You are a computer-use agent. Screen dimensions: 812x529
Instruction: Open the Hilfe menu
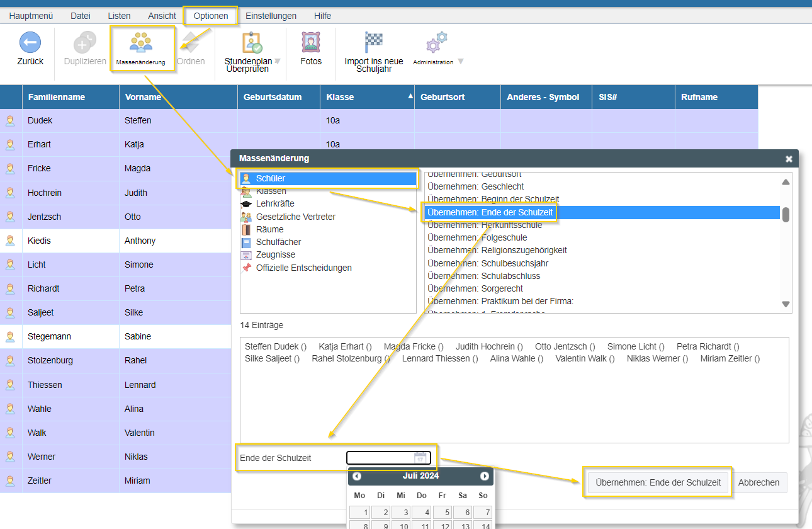[322, 16]
